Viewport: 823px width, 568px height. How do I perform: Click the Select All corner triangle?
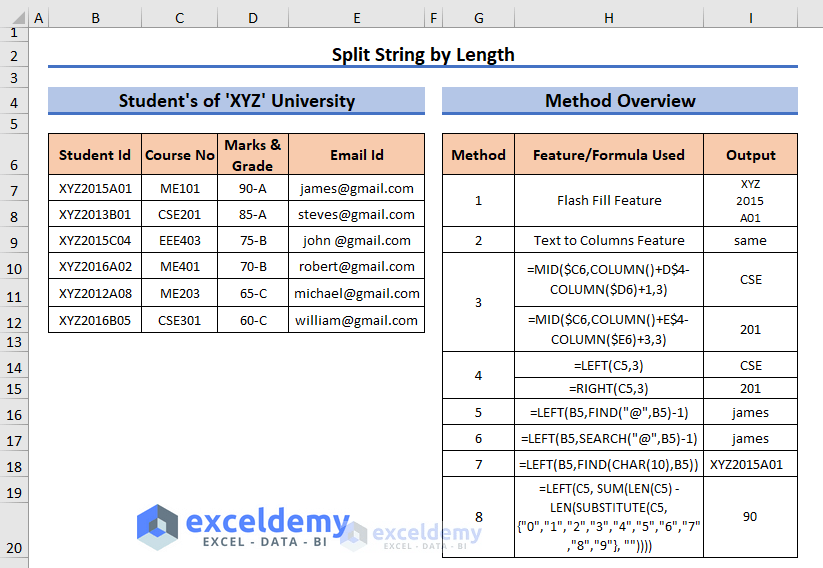[18, 18]
